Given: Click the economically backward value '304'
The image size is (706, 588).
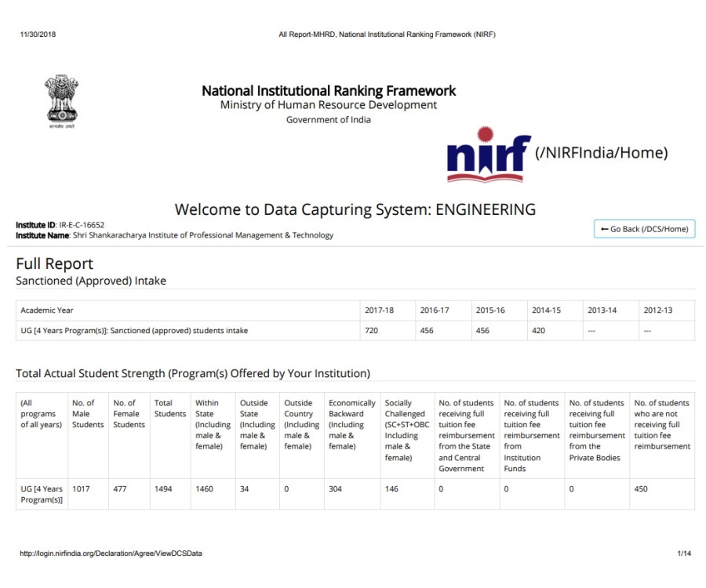Looking at the screenshot, I should [335, 489].
